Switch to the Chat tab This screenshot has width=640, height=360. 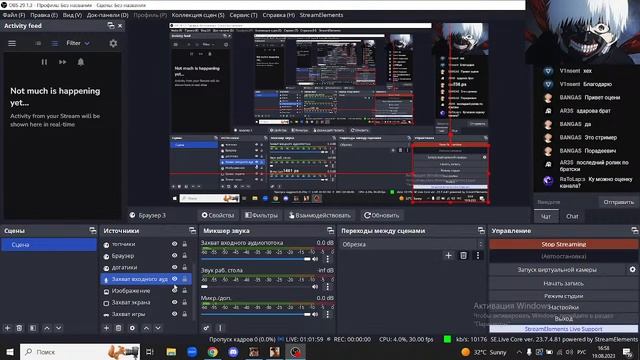tap(572, 216)
